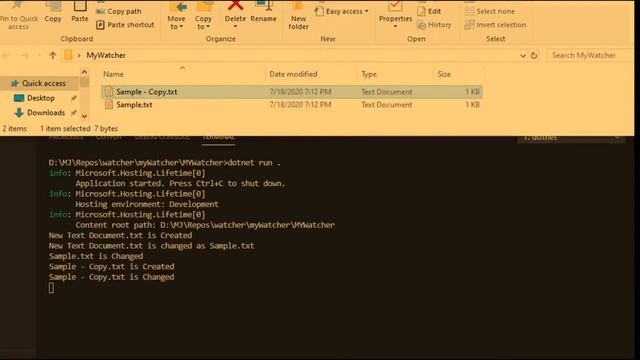The image size is (640, 360).
Task: Open the Properties dropdown arrow
Action: (395, 27)
